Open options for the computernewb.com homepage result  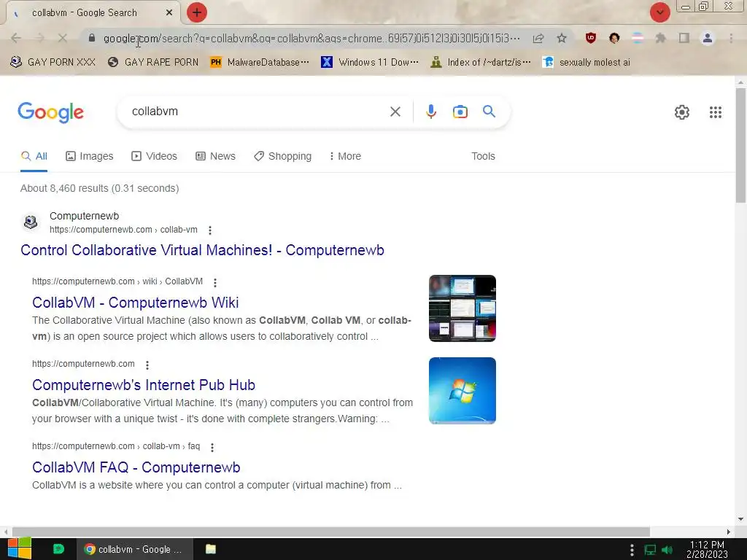pyautogui.click(x=147, y=365)
